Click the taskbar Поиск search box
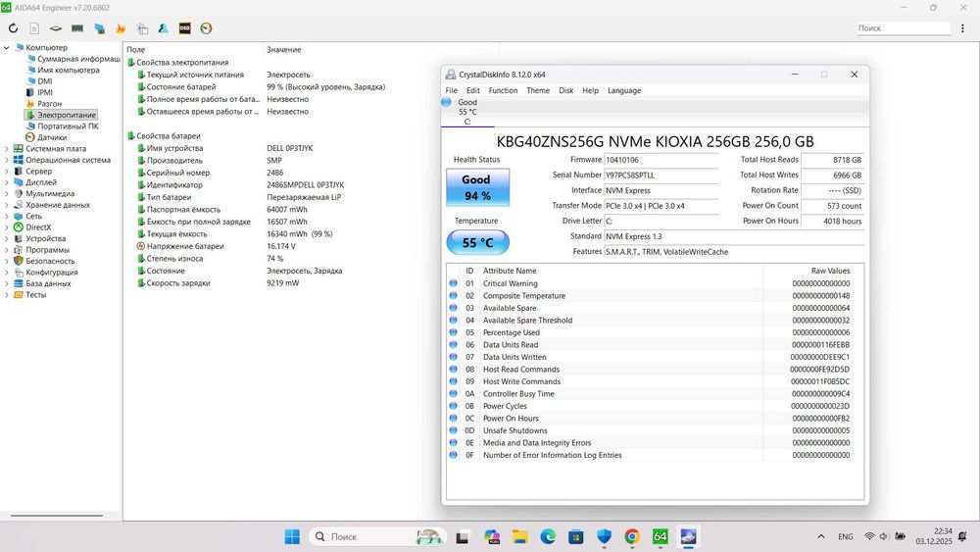This screenshot has height=552, width=980. [378, 536]
